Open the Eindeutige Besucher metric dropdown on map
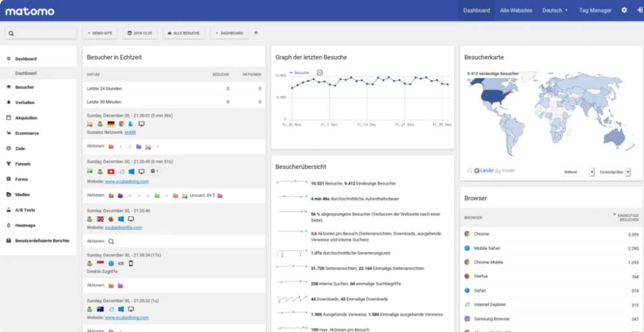Screen dimensions: 644x332 click(x=614, y=172)
